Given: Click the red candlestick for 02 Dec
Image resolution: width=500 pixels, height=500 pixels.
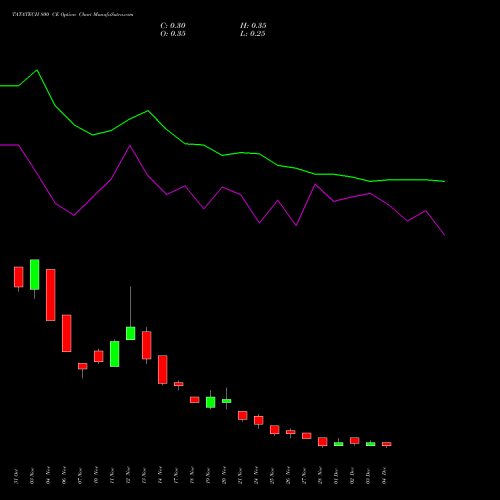Looking at the screenshot, I should (355, 441).
